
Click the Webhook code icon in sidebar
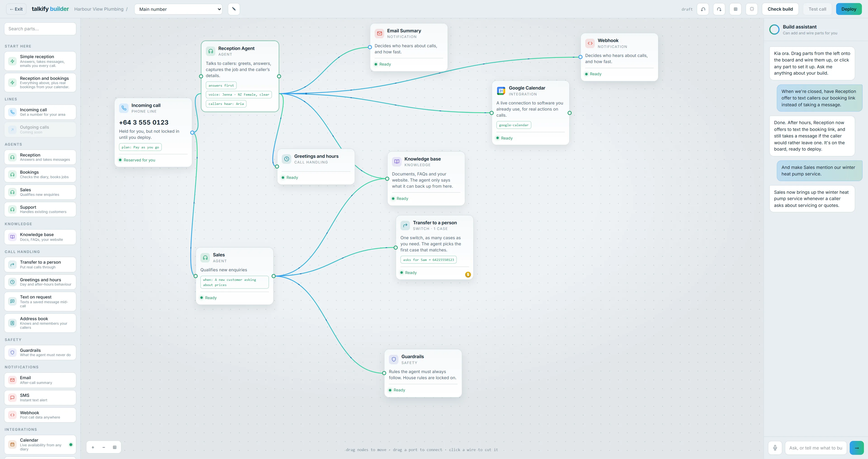12,415
